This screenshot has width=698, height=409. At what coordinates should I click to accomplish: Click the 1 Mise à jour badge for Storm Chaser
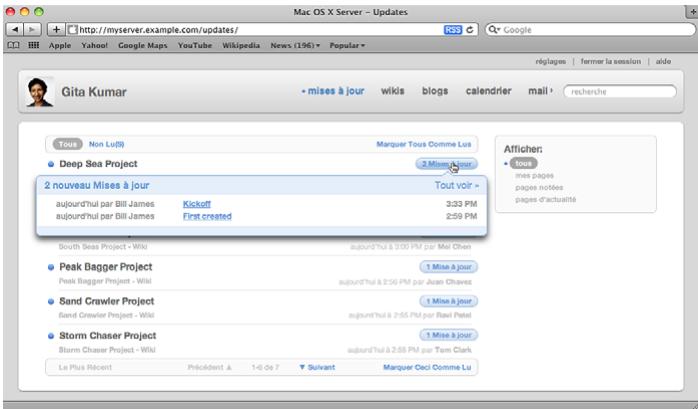(449, 335)
